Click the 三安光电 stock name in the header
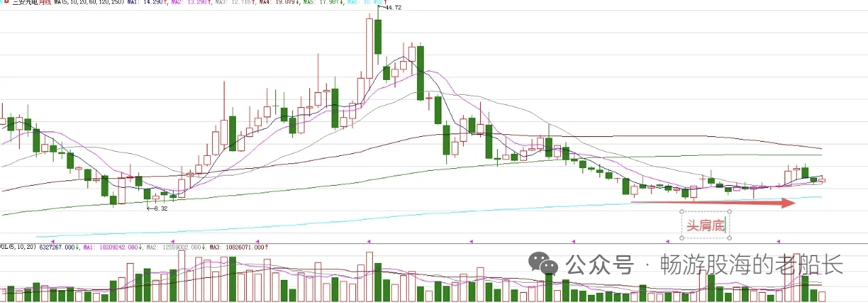 click(25, 3)
